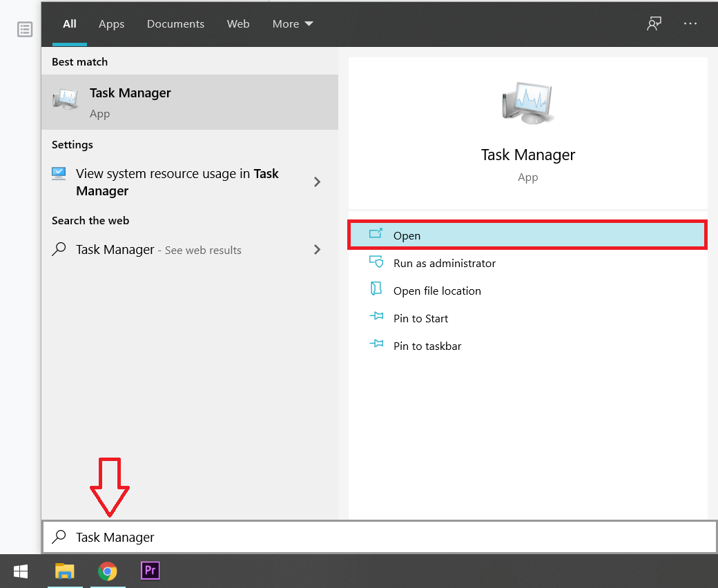Click the Pin to taskbar pin icon
The width and height of the screenshot is (718, 588).
376,345
